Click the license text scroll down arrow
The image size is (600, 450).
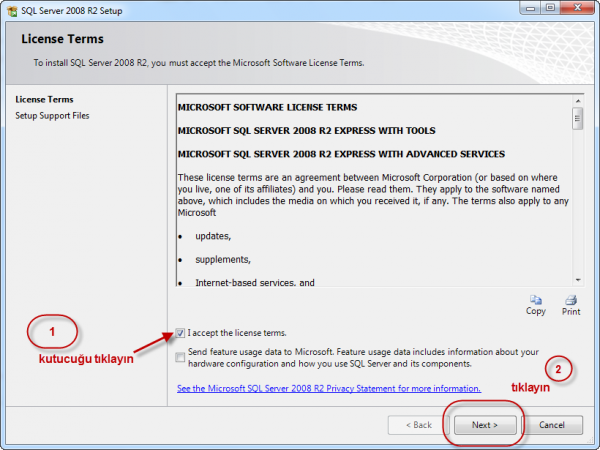tap(578, 280)
